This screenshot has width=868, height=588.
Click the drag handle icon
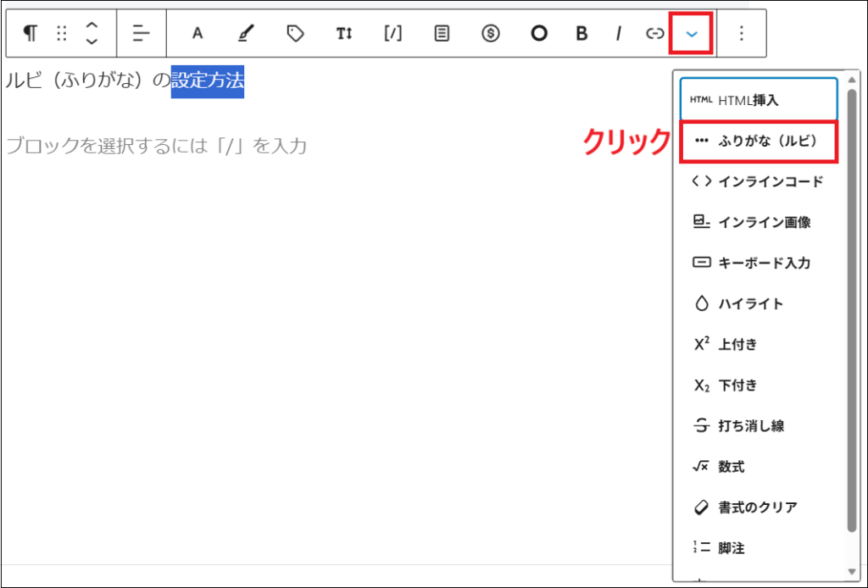[x=60, y=33]
